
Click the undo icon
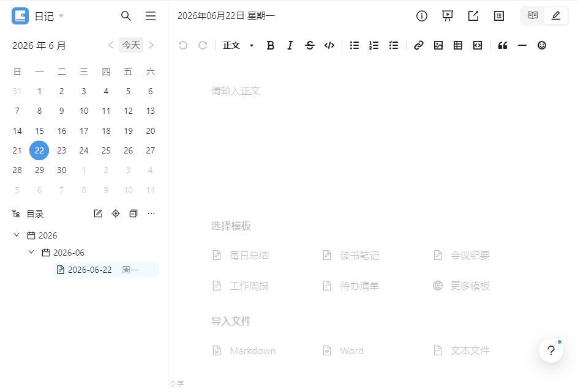click(183, 45)
